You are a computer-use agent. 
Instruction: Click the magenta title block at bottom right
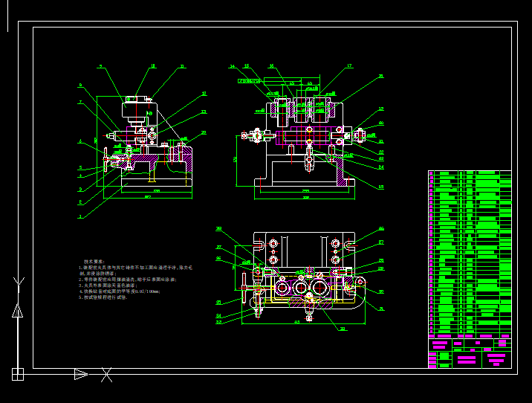click(x=470, y=353)
